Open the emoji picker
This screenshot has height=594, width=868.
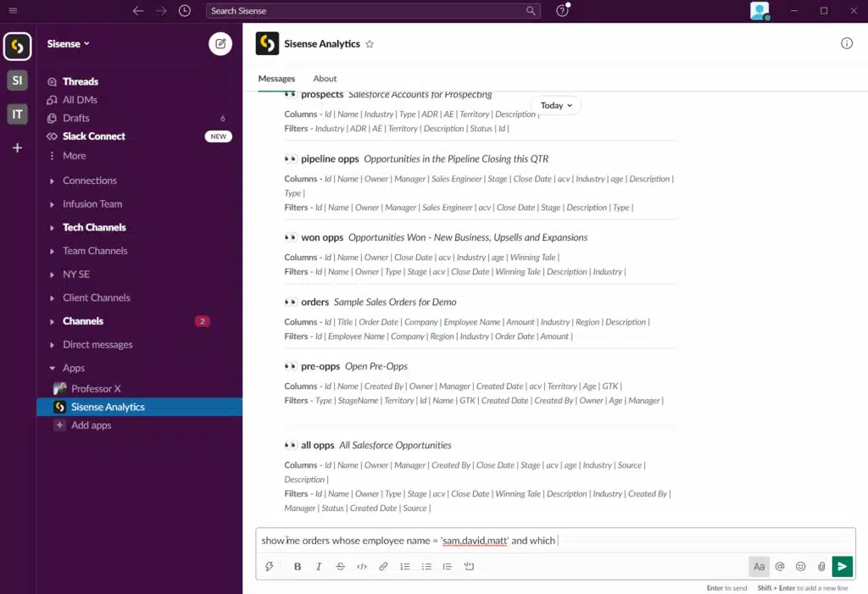[800, 566]
